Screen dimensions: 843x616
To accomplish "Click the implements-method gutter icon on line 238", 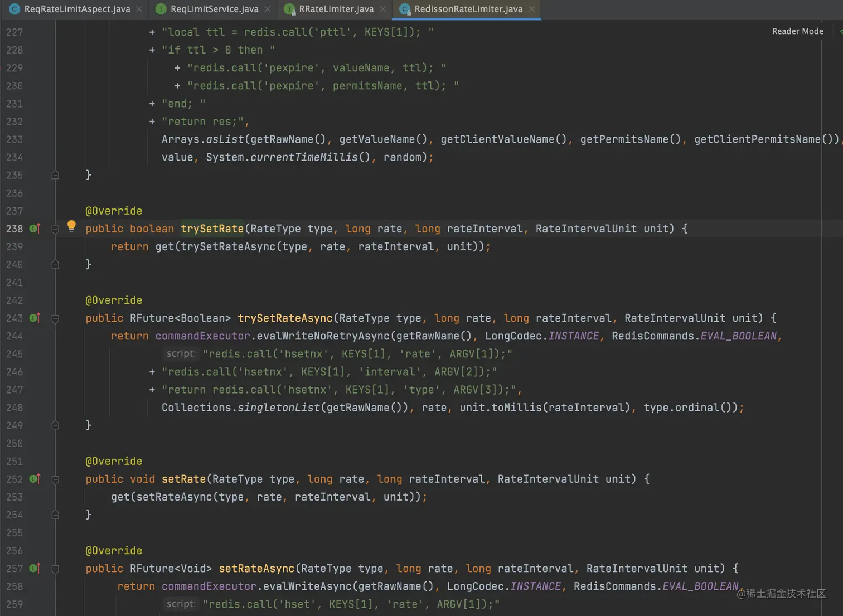I will (35, 229).
